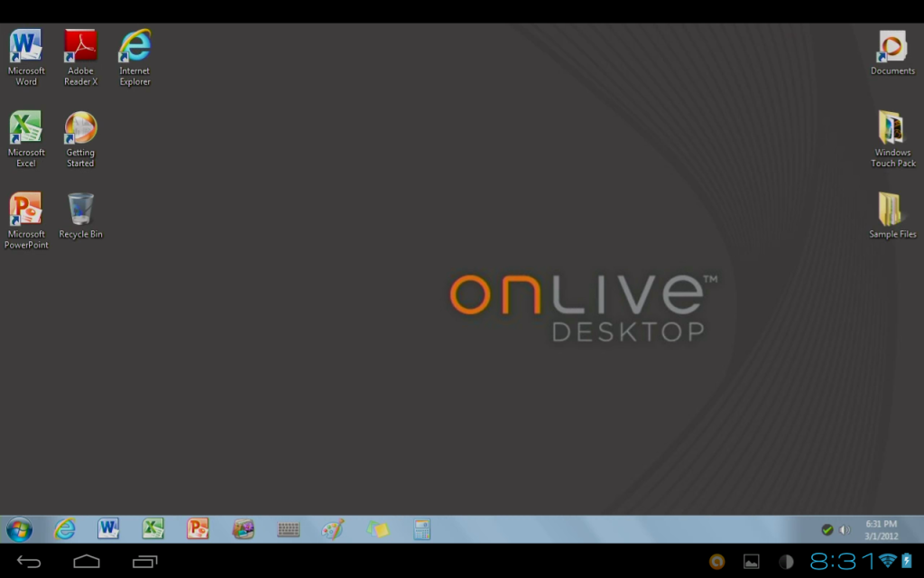Open Paint from the taskbar

tap(332, 529)
